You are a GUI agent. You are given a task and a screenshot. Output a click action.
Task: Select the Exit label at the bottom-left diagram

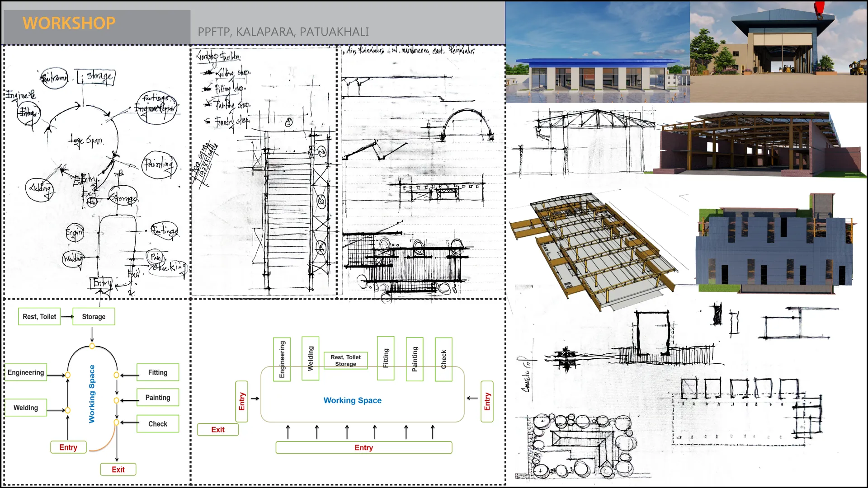pyautogui.click(x=118, y=469)
